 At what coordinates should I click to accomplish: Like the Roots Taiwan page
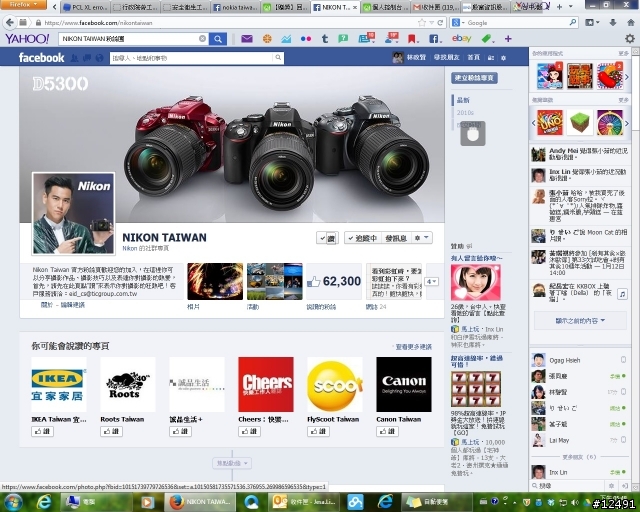(111, 431)
